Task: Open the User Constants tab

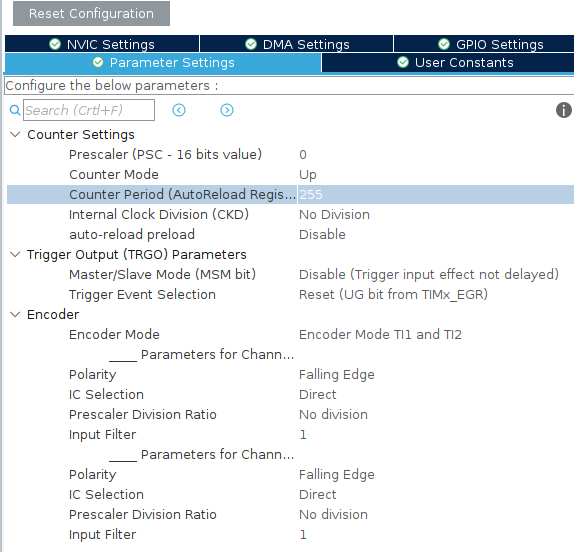Action: pyautogui.click(x=448, y=63)
